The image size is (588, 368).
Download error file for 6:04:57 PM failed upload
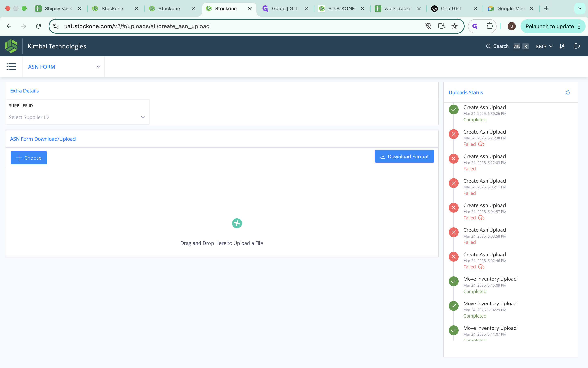point(481,218)
